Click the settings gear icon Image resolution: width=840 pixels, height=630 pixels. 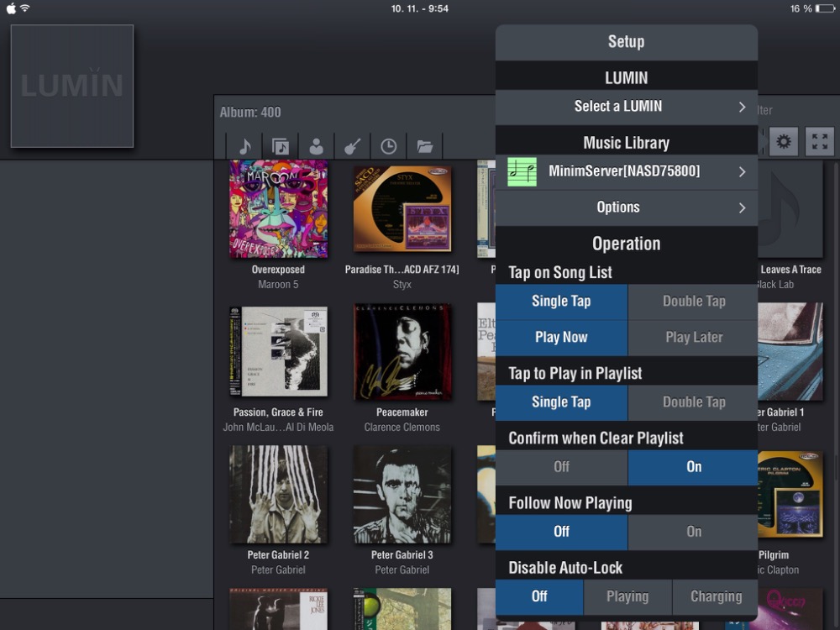tap(783, 141)
